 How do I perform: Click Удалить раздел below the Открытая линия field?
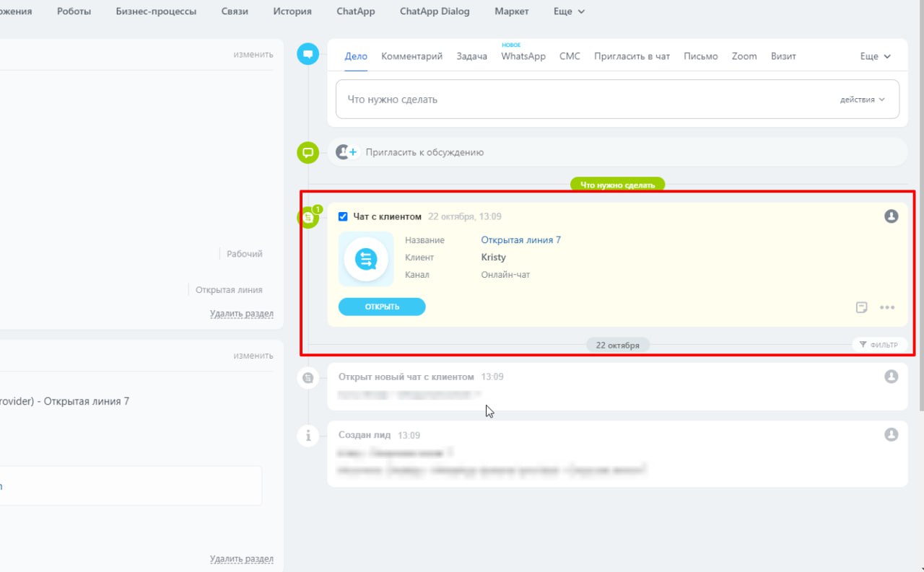(242, 314)
